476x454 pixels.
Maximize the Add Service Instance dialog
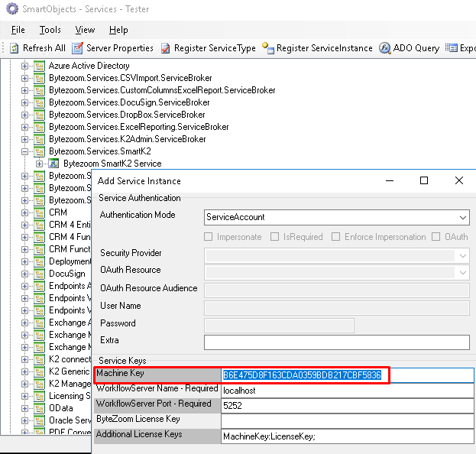click(424, 180)
